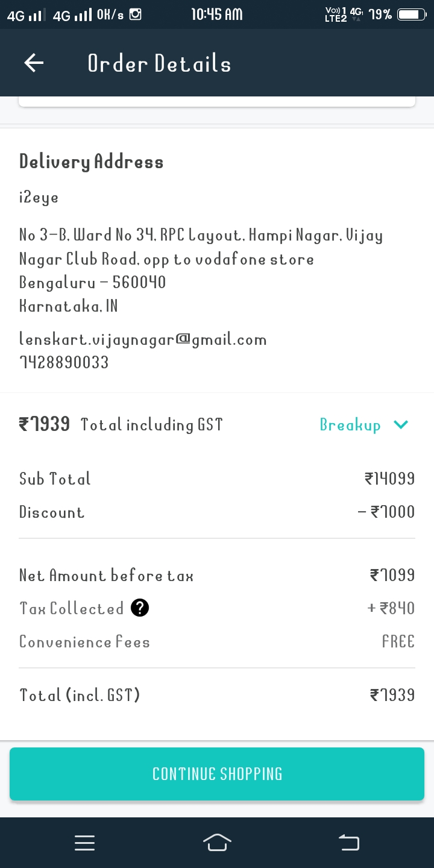Tap the Instagram notification icon in status bar

(136, 14)
